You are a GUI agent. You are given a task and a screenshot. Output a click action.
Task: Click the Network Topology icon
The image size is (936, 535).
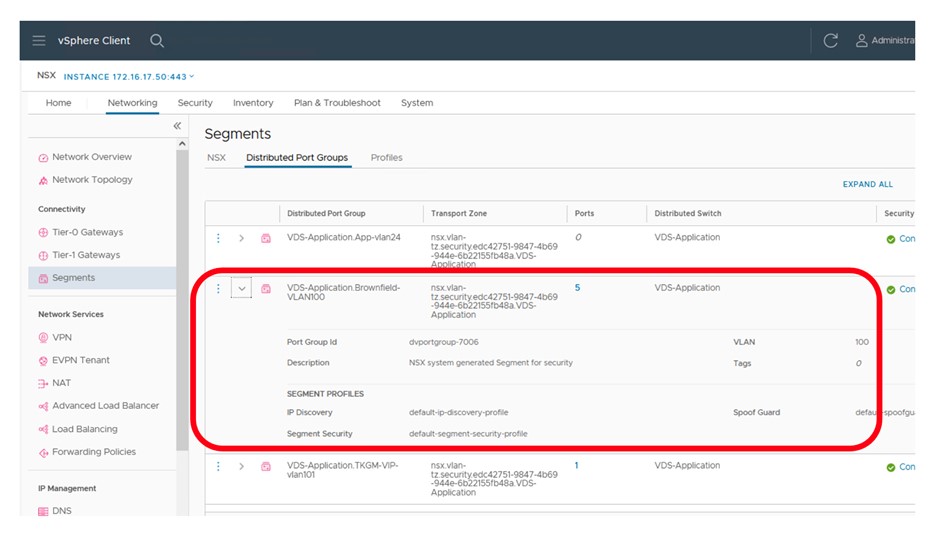click(x=43, y=181)
